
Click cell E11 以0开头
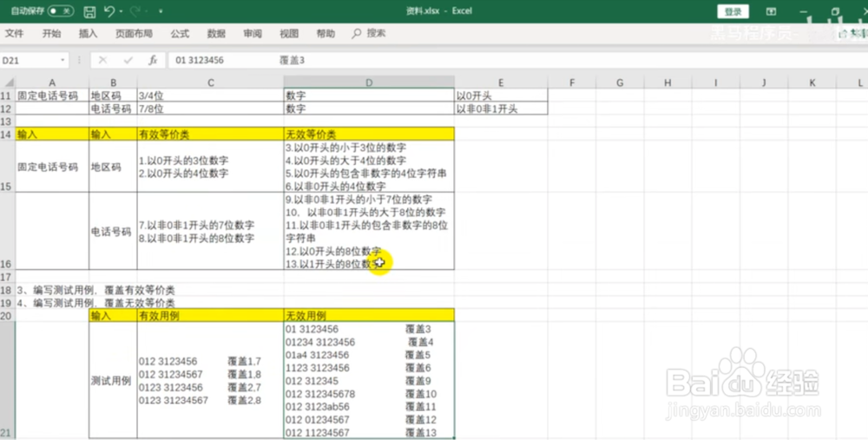pos(501,95)
